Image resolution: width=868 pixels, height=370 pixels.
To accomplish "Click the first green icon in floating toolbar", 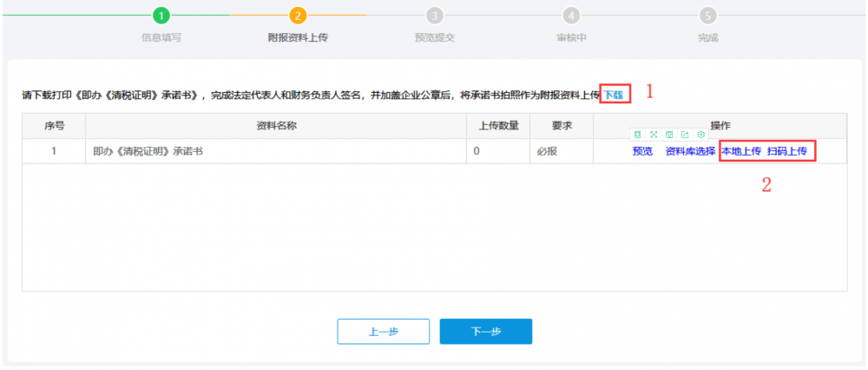I will (637, 135).
